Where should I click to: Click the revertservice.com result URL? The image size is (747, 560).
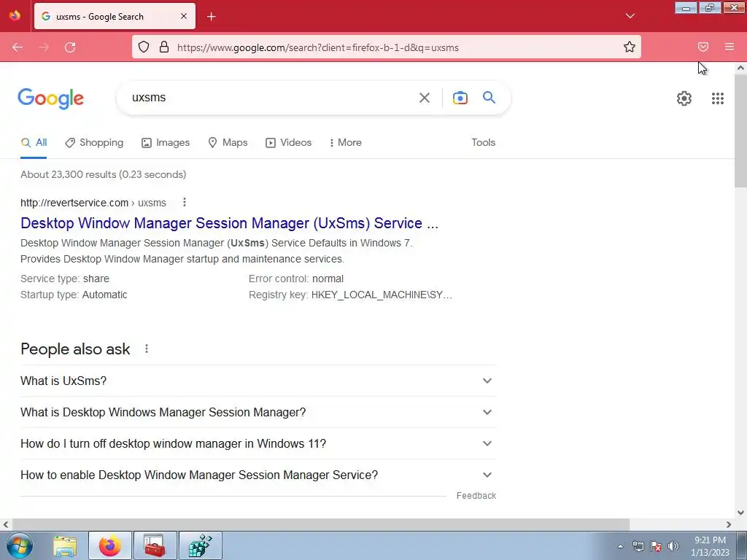(93, 203)
